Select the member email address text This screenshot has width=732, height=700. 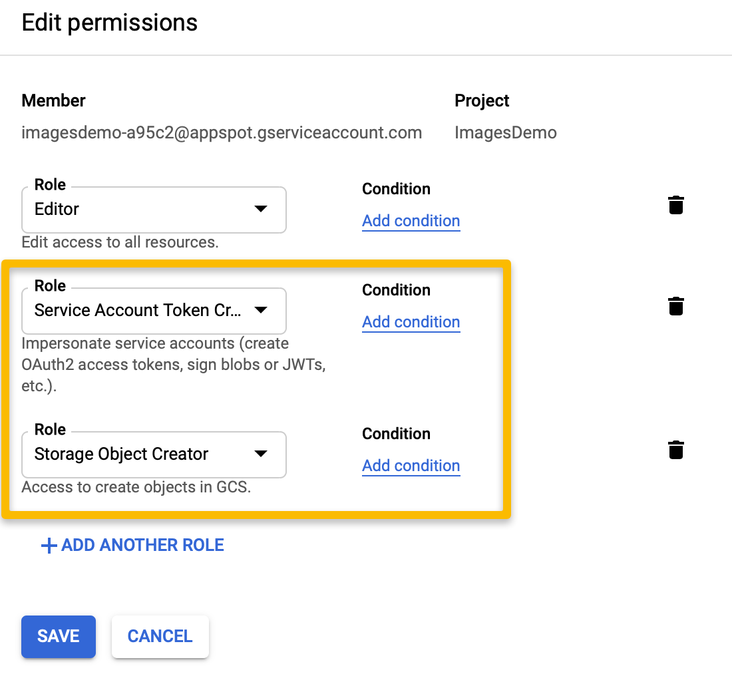point(222,133)
